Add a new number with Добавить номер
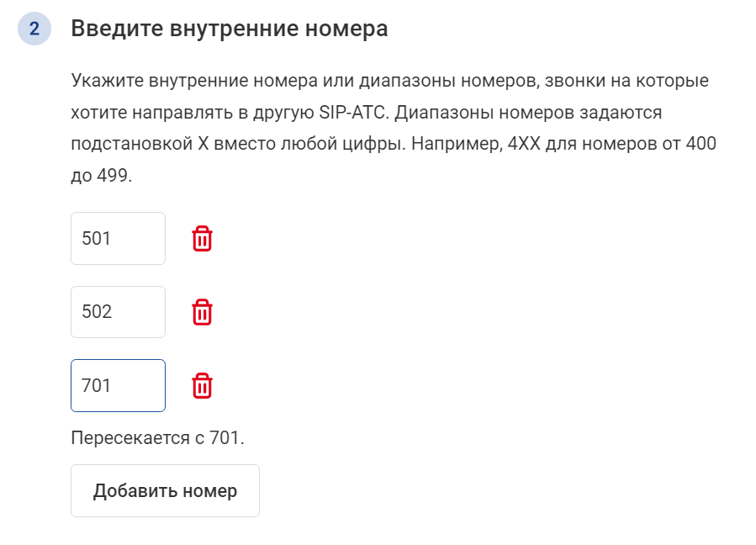 pyautogui.click(x=165, y=491)
